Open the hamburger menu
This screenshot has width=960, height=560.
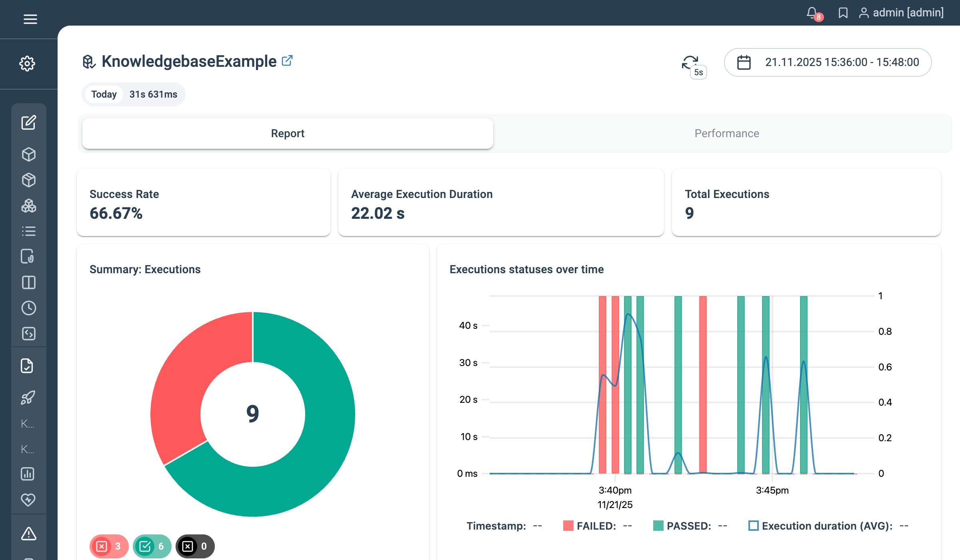pos(30,19)
